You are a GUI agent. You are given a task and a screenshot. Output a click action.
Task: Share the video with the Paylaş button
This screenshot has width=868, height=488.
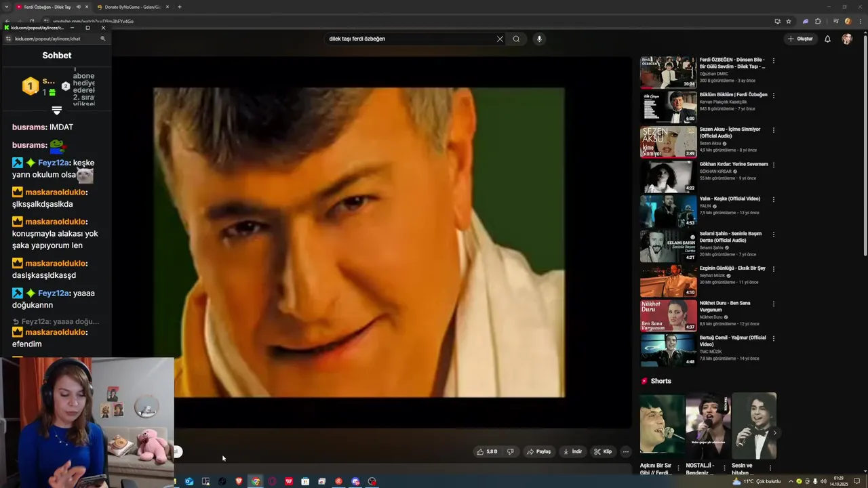[538, 451]
